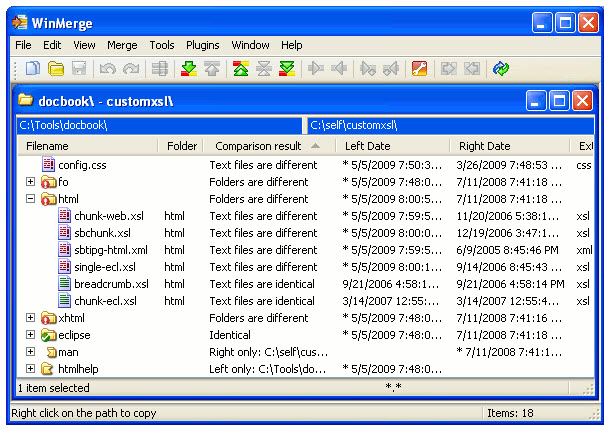Minimize the docbook comparison child window
Viewport: 604px width, 431px height.
[x=536, y=101]
